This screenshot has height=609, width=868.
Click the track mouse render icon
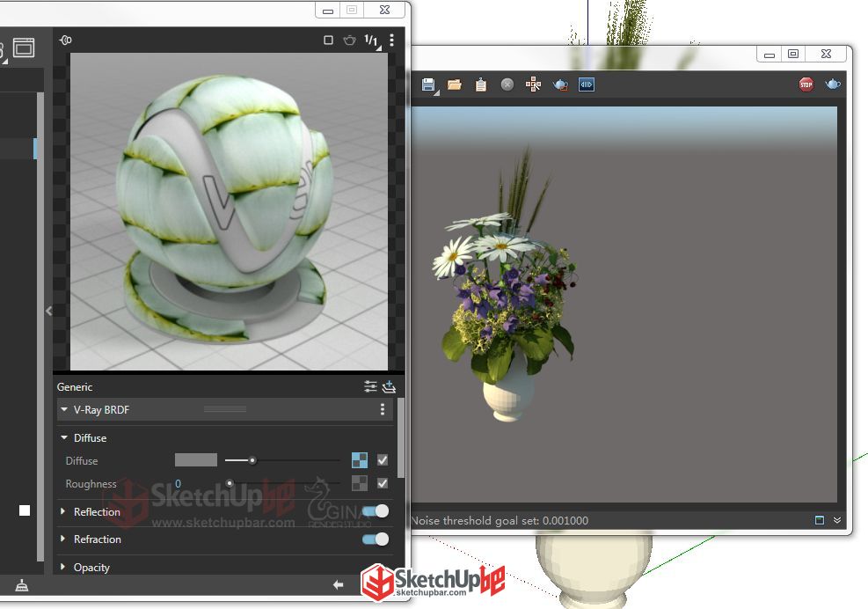tap(533, 84)
